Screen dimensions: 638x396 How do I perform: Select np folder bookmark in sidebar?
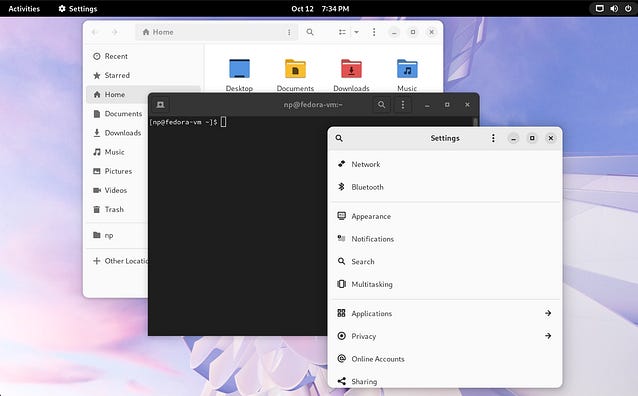[x=118, y=235]
